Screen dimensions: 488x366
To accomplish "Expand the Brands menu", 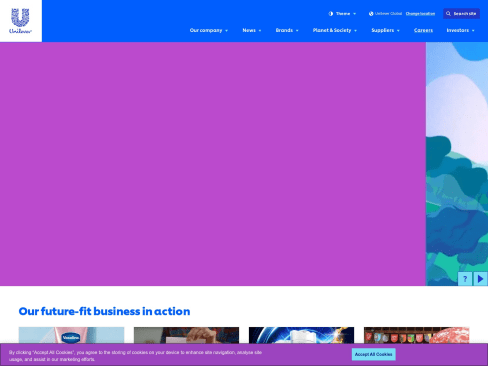I will pyautogui.click(x=287, y=30).
